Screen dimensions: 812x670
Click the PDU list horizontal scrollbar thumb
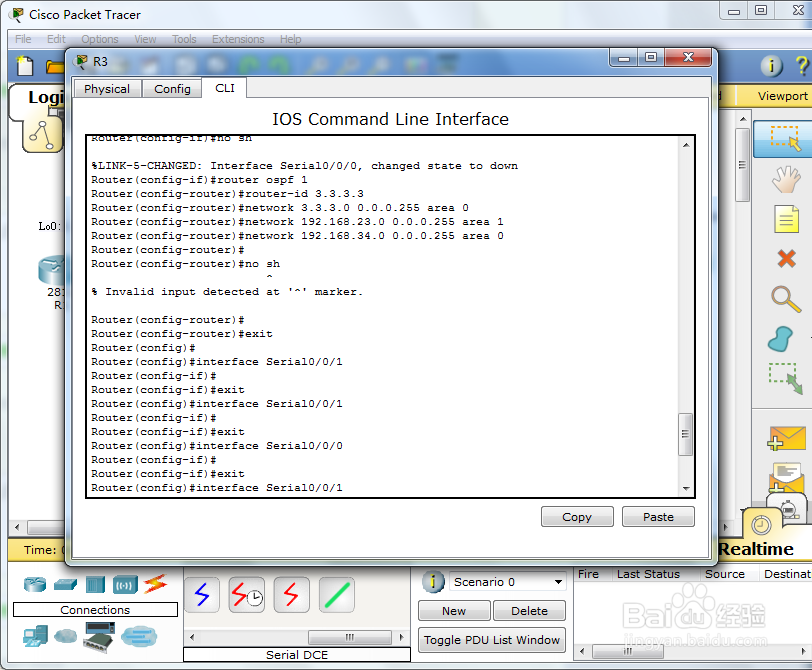(x=628, y=651)
